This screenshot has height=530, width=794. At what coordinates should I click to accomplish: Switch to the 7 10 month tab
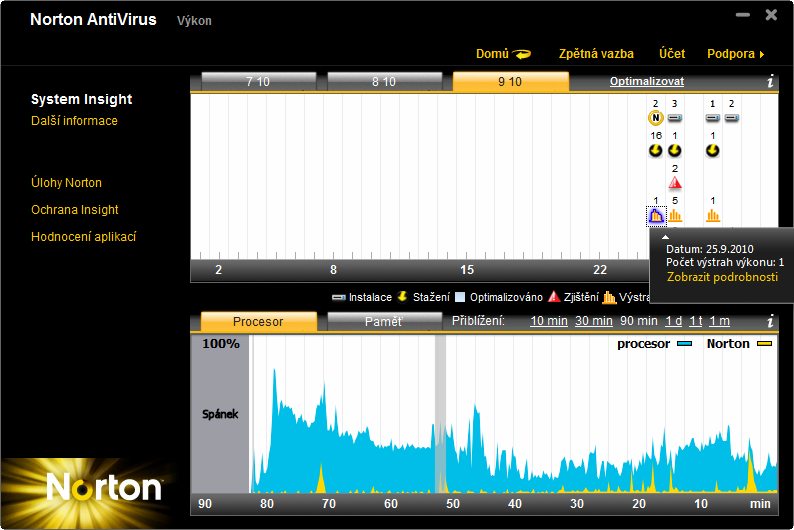tap(258, 81)
